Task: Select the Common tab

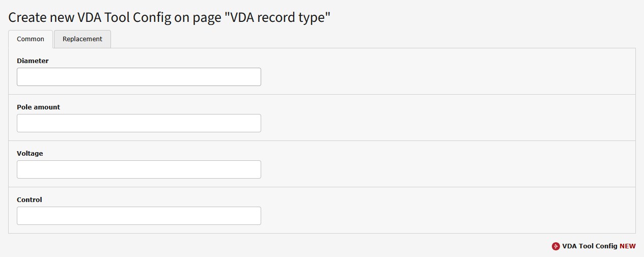Action: (31, 39)
